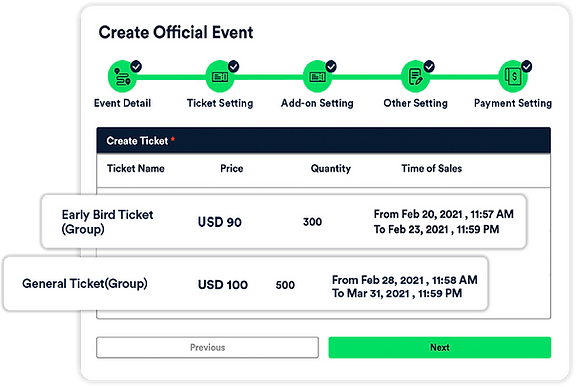
Task: Click the Event Detail step icon
Action: pos(122,77)
